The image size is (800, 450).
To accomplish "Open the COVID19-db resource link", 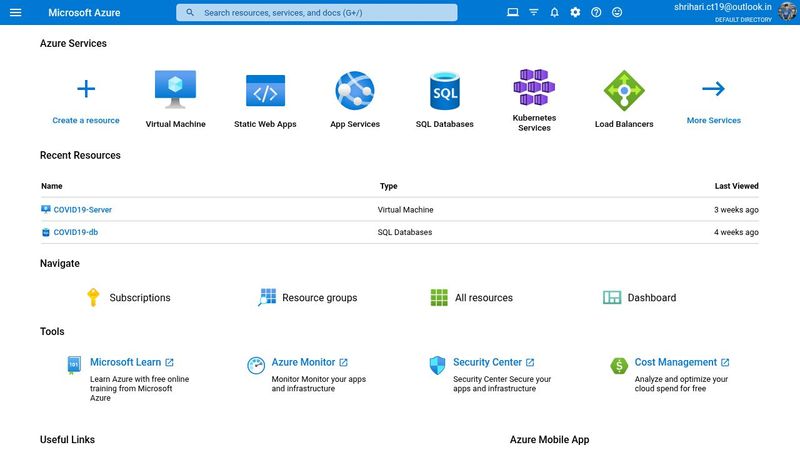I will pyautogui.click(x=76, y=232).
